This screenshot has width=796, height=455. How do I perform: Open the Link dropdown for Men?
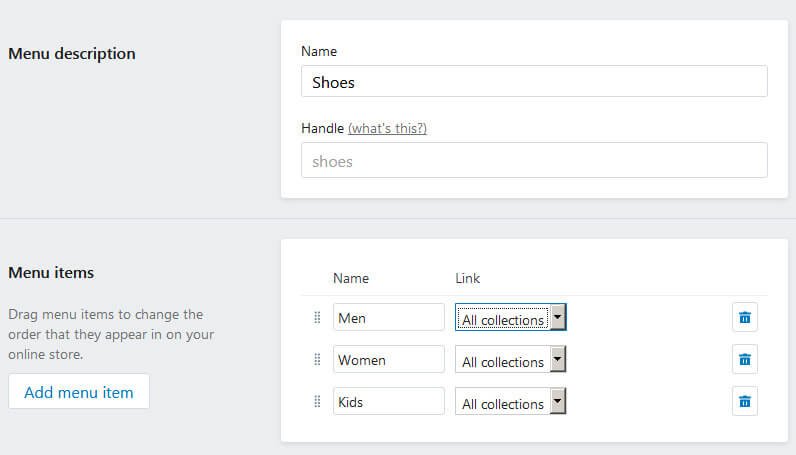point(510,318)
